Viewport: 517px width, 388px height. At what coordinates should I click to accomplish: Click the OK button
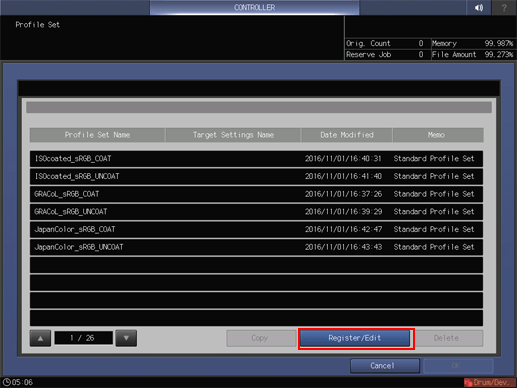[458, 366]
